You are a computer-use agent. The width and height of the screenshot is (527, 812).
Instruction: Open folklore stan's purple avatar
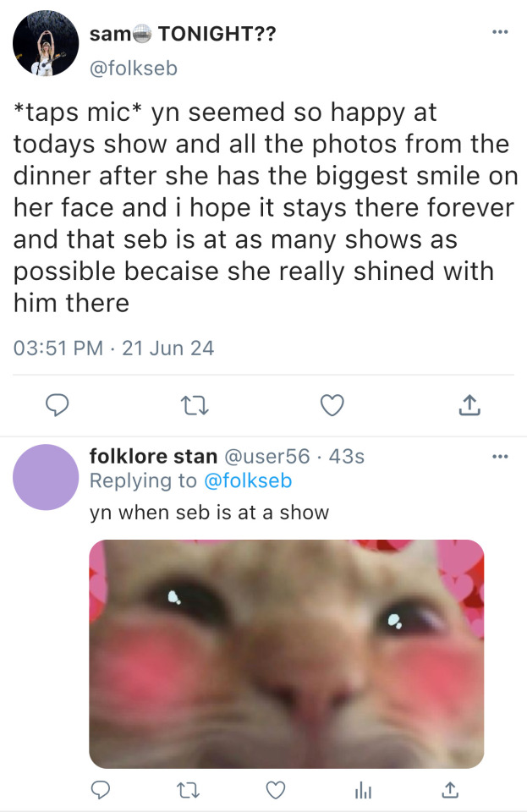click(x=47, y=476)
